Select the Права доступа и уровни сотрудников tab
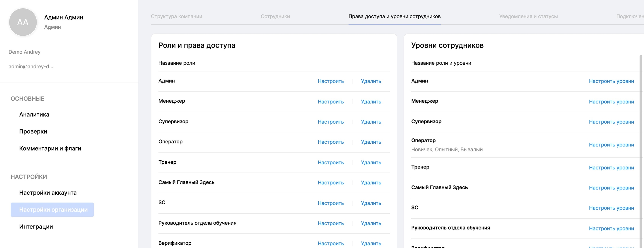The image size is (644, 248). pos(394,16)
